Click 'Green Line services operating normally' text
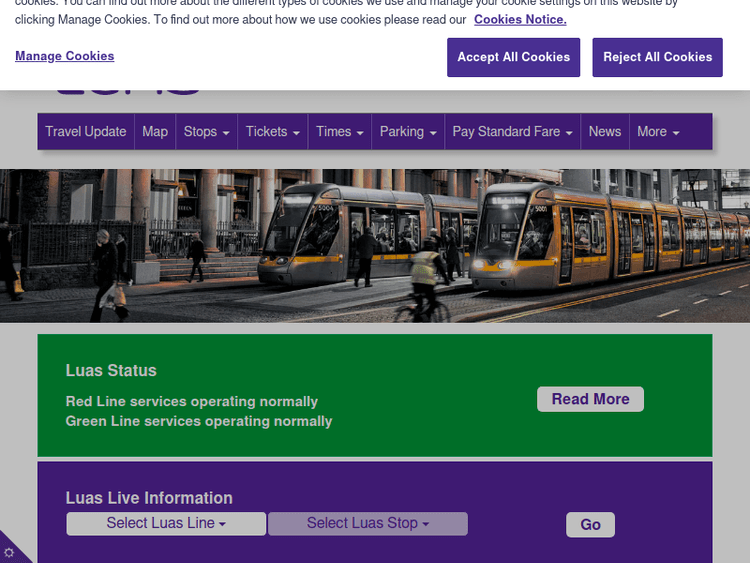 coord(199,421)
